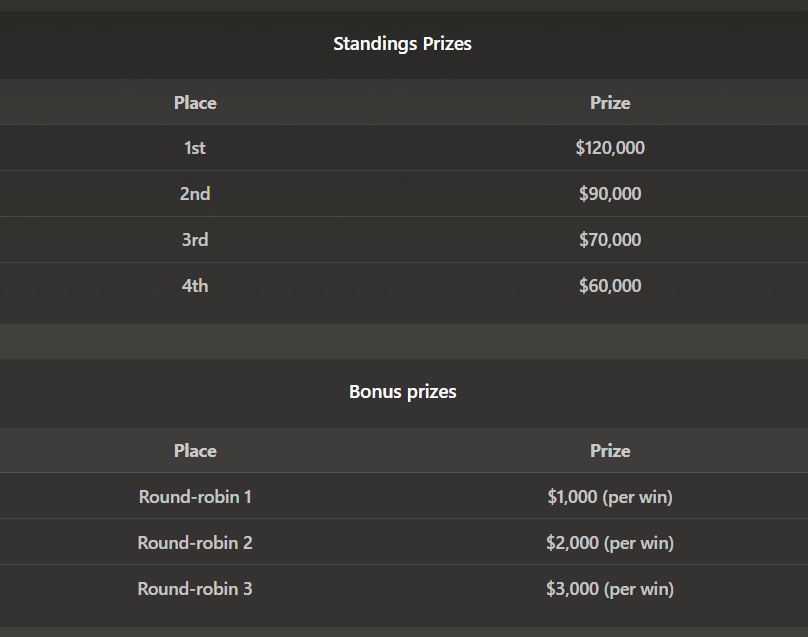Select Prize header in Bonus prizes table
Image resolution: width=808 pixels, height=637 pixels.
[x=610, y=451]
